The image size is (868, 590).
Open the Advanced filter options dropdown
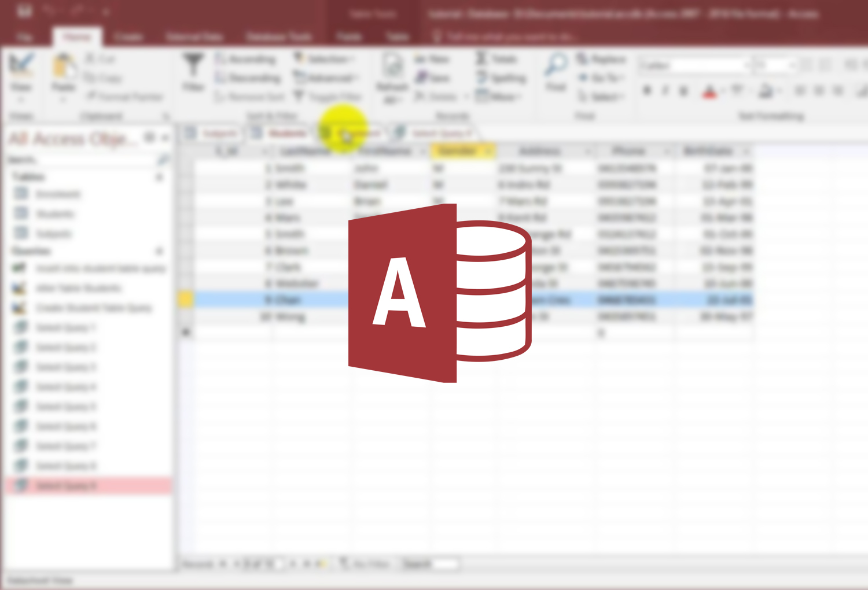pos(326,78)
